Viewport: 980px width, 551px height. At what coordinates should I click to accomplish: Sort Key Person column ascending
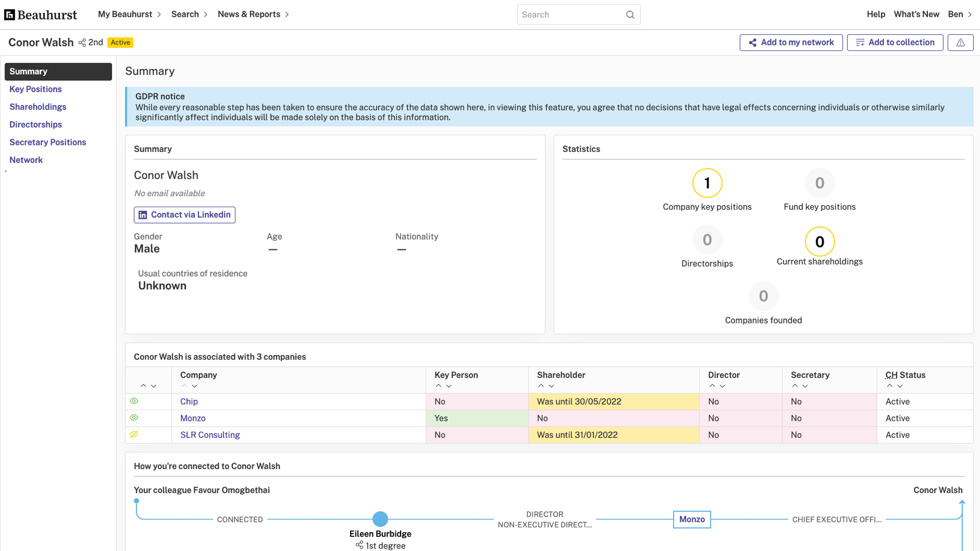pos(439,386)
